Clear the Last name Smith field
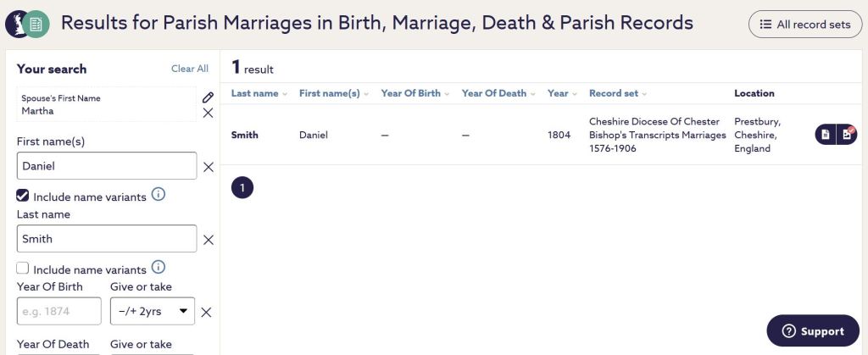 tap(208, 240)
